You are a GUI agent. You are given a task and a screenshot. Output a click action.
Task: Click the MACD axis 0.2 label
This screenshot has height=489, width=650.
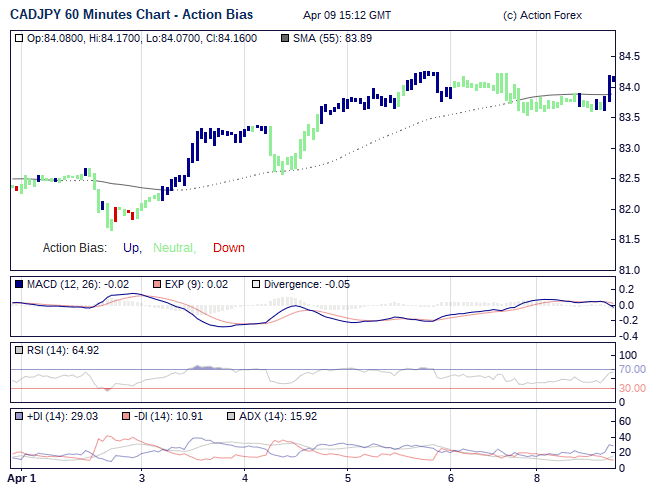pyautogui.click(x=626, y=289)
